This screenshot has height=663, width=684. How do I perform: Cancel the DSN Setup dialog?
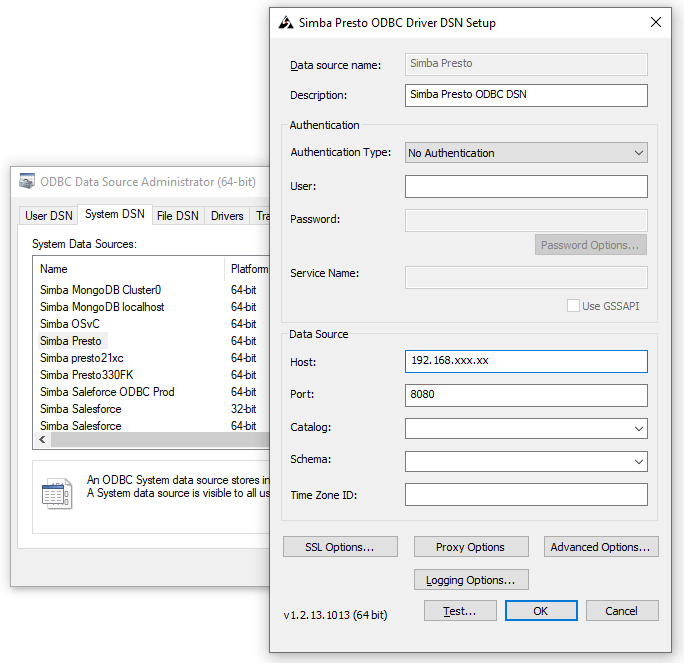click(x=622, y=611)
